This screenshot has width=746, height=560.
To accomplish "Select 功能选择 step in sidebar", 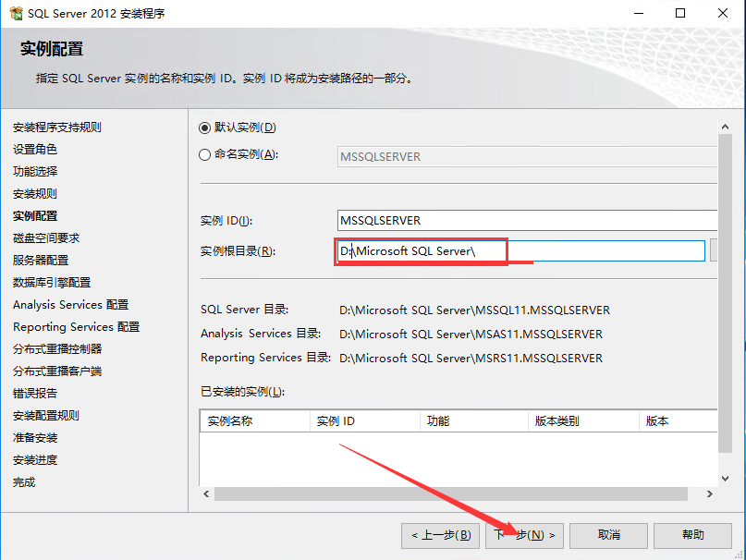I will tap(35, 171).
